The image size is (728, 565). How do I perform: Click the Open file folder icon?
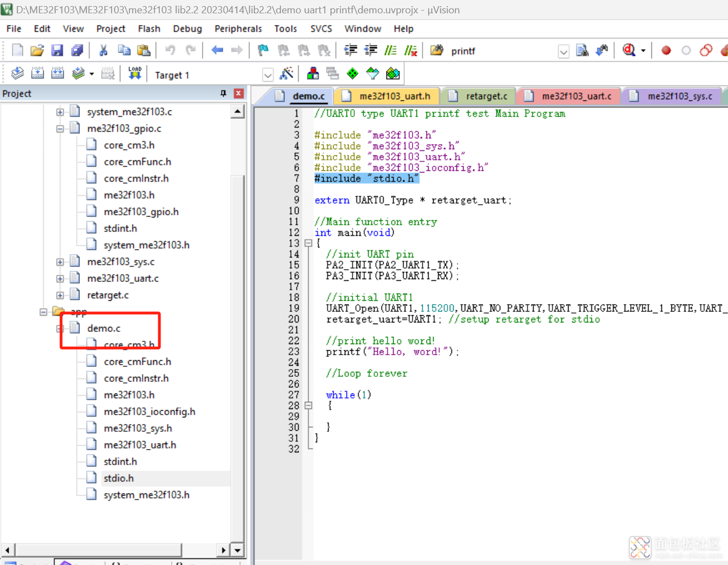[x=37, y=51]
